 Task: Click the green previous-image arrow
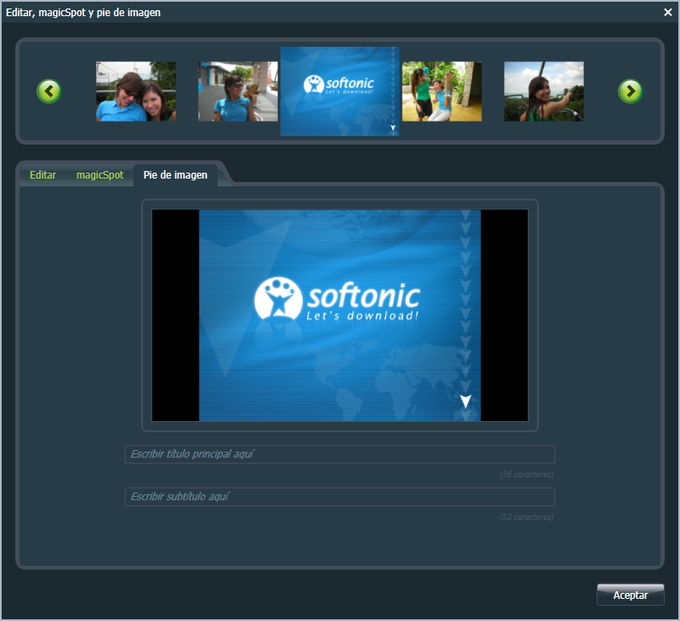(x=49, y=92)
